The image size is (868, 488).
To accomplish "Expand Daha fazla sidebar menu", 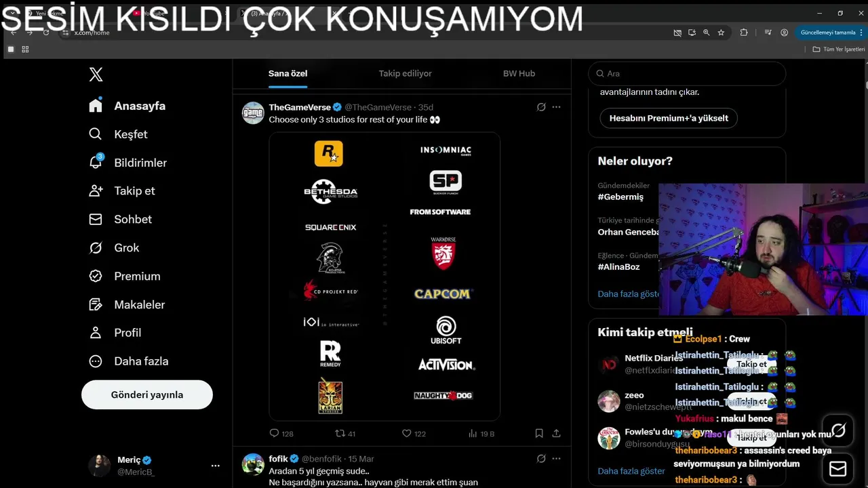I will coord(129,361).
